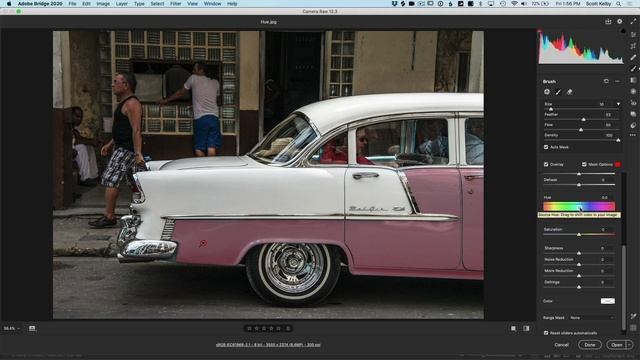Click the Done button

point(590,345)
